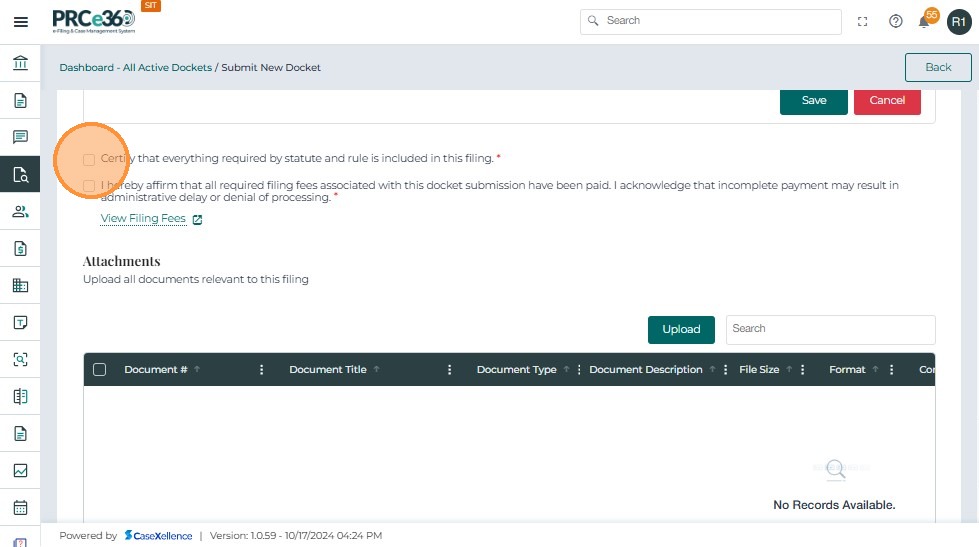Screen dimensions: 979x547
Task: Go to Dashboard - All Active Dockets breadcrumb
Action: [135, 68]
